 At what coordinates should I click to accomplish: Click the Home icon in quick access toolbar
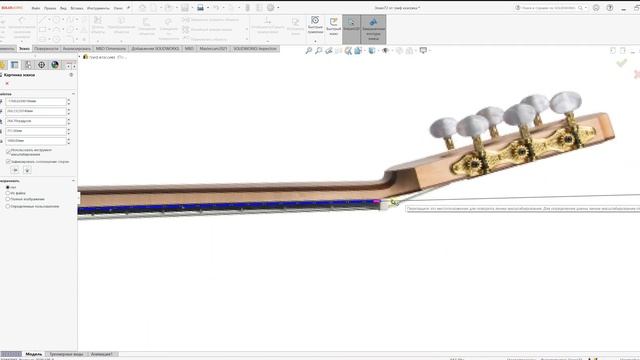142,8
